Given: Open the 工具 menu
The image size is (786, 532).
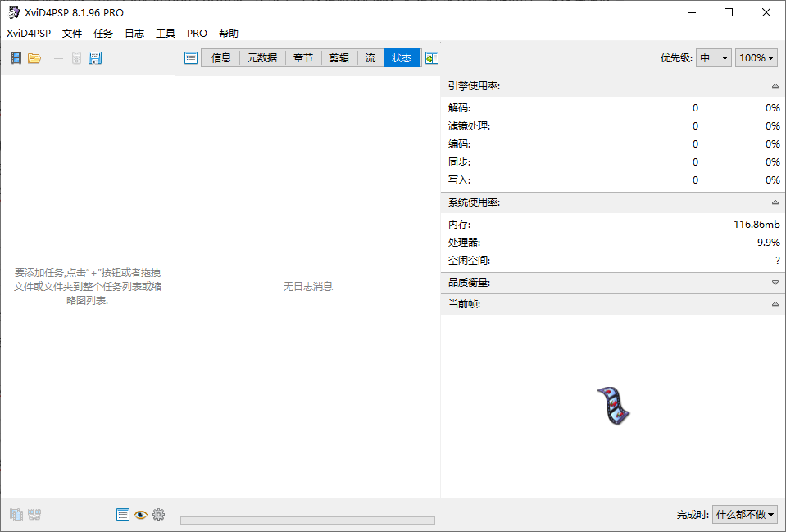Looking at the screenshot, I should [165, 33].
